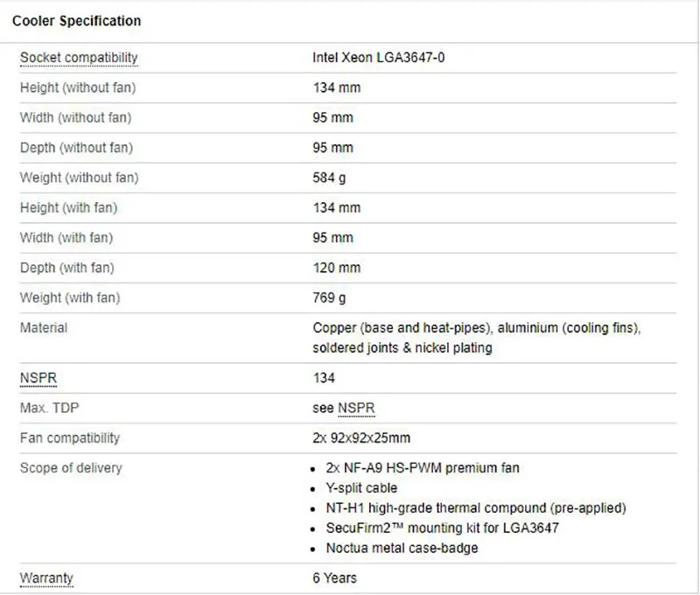Click the Scope of delivery label
This screenshot has height=595, width=700.
[x=71, y=468]
